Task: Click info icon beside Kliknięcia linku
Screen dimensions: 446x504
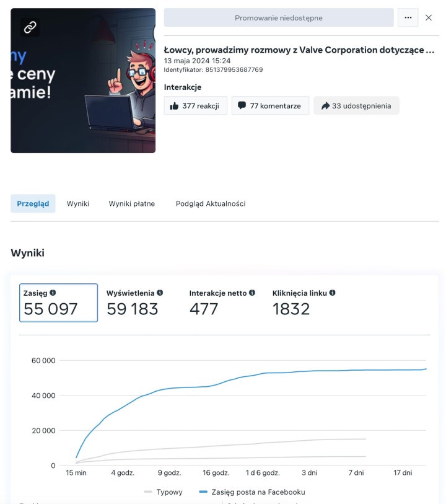Action: (x=333, y=293)
